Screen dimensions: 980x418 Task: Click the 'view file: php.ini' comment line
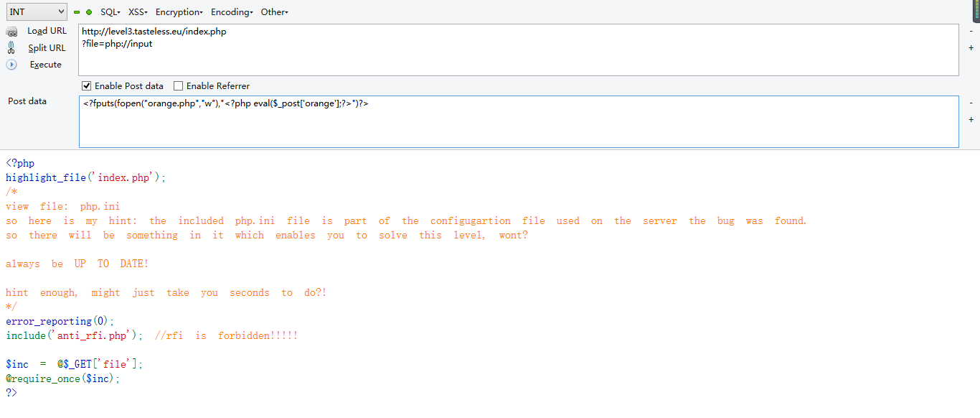click(63, 206)
